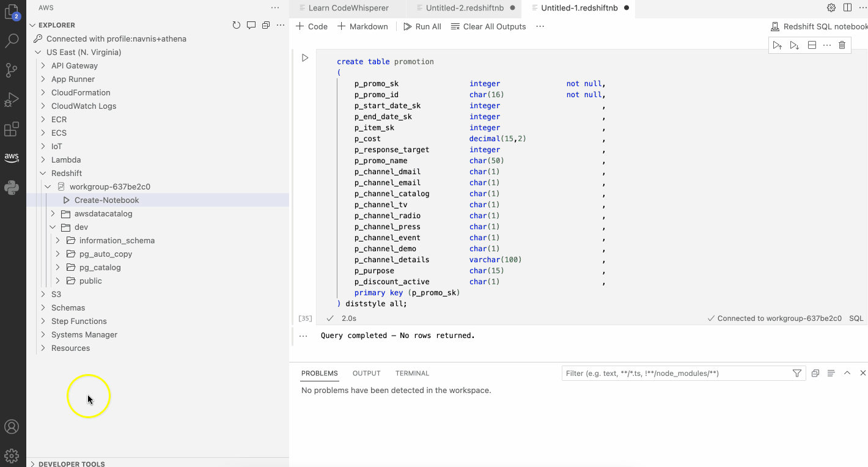Execute cells above the current cell

[777, 45]
